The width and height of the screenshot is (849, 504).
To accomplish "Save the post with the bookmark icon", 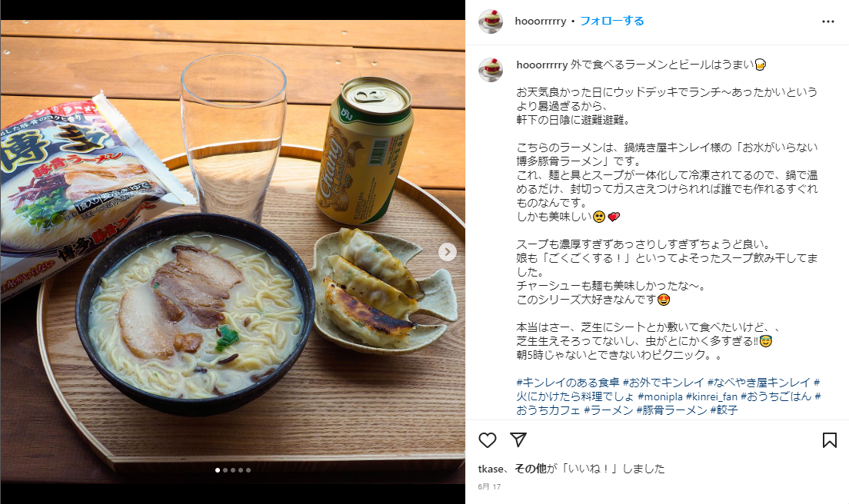I will click(829, 440).
